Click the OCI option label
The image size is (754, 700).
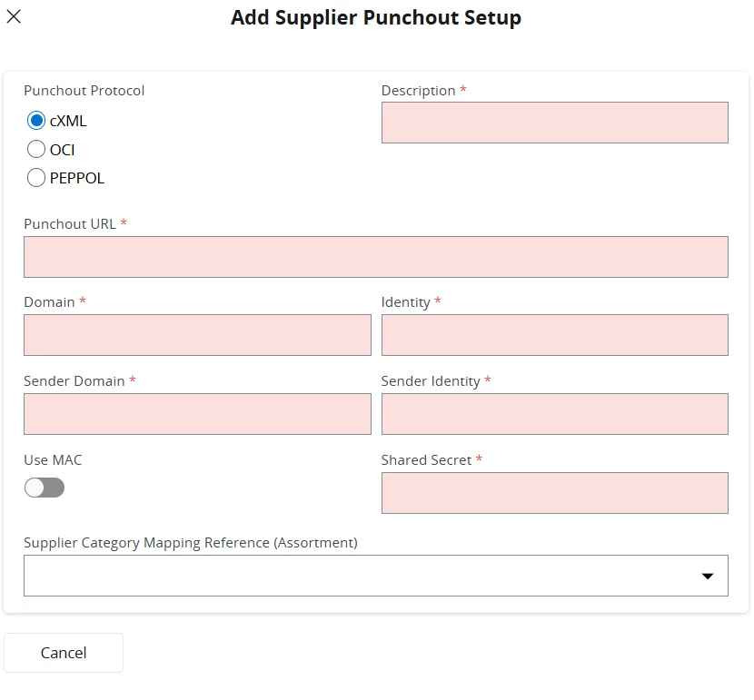click(62, 150)
